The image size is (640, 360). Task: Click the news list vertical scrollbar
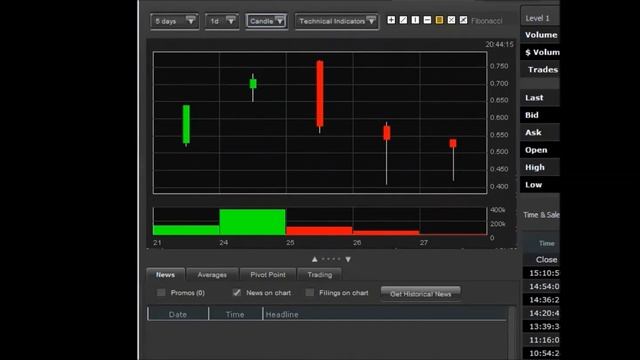coord(511,333)
